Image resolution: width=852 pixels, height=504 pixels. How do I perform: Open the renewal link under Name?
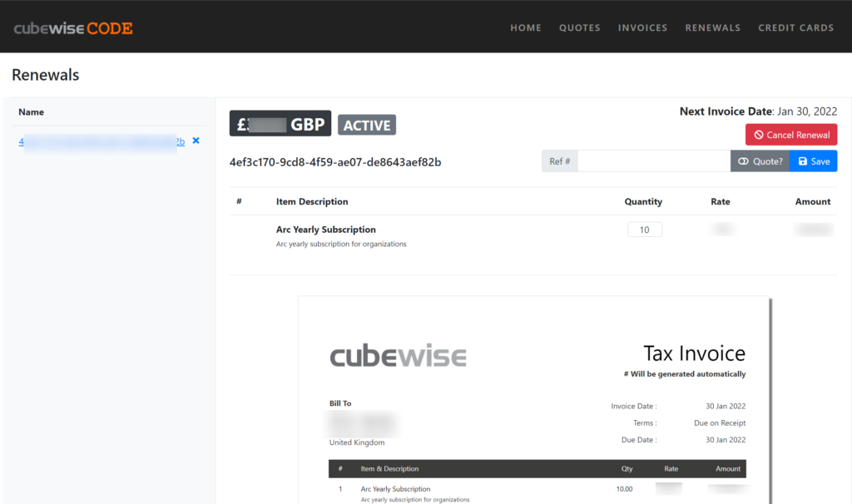[x=102, y=142]
